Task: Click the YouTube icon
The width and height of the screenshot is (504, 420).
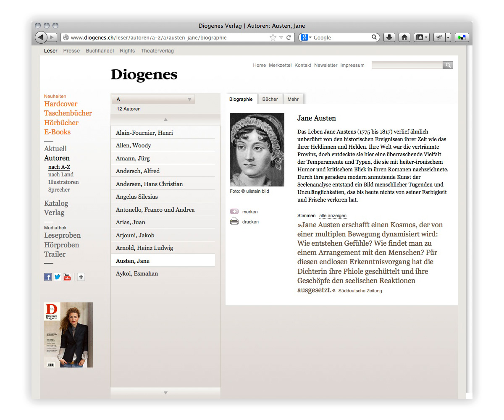Action: pos(67,277)
